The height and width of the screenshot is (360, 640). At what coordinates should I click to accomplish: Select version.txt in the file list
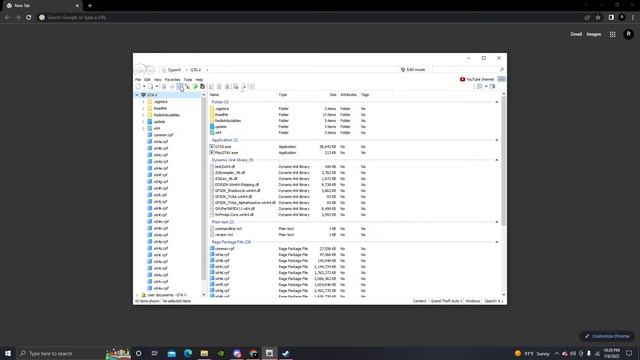pyautogui.click(x=224, y=235)
